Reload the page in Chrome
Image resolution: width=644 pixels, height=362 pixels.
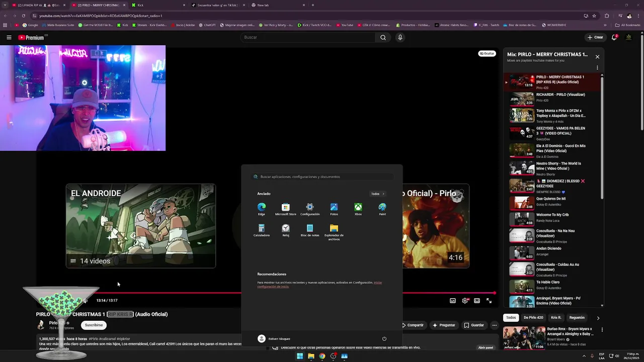tap(23, 16)
